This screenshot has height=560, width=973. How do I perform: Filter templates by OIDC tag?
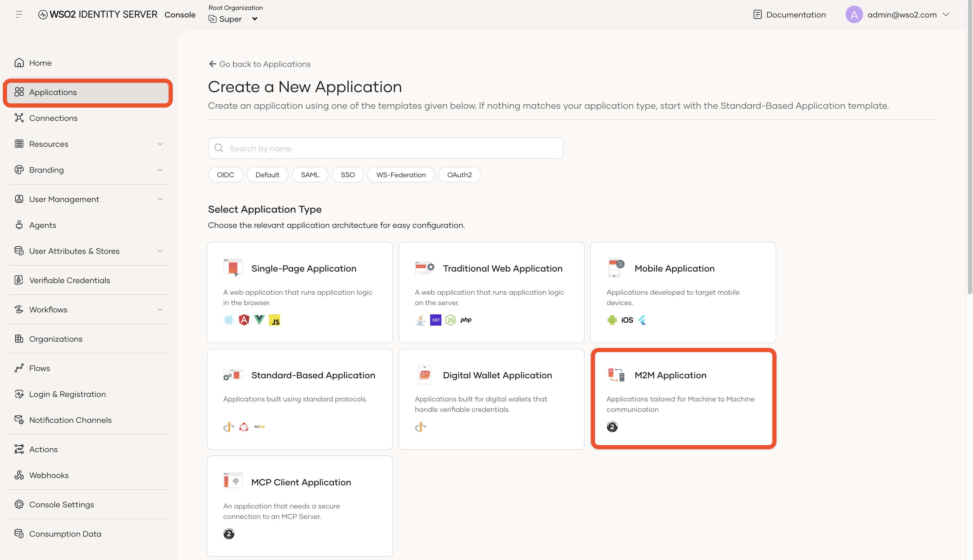pos(225,175)
